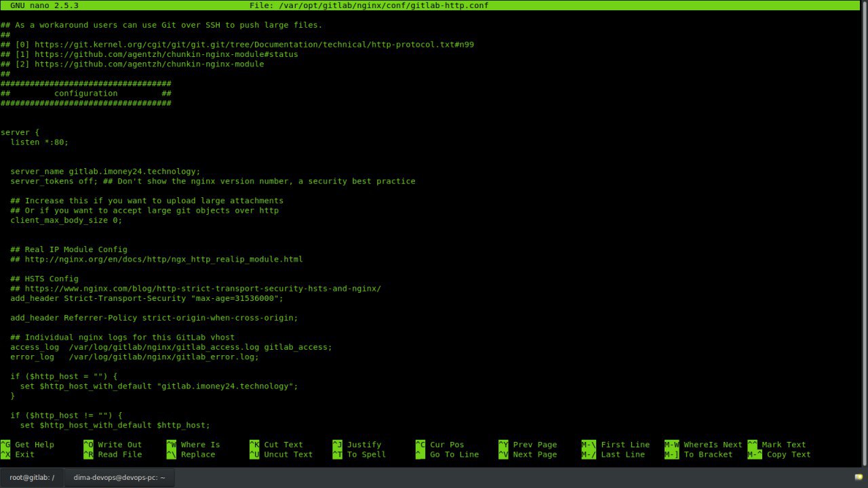Switch to the dima-devops@devops-pc terminal tab

click(119, 477)
